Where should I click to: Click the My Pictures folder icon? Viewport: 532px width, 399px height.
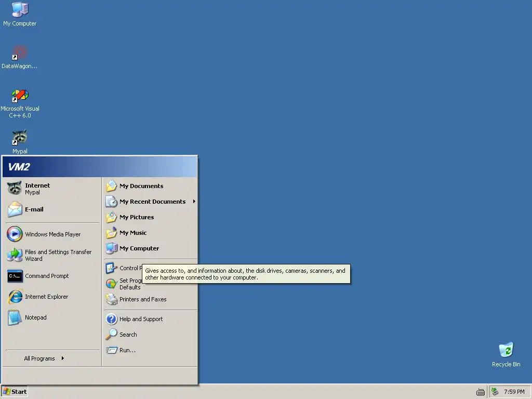coord(111,217)
